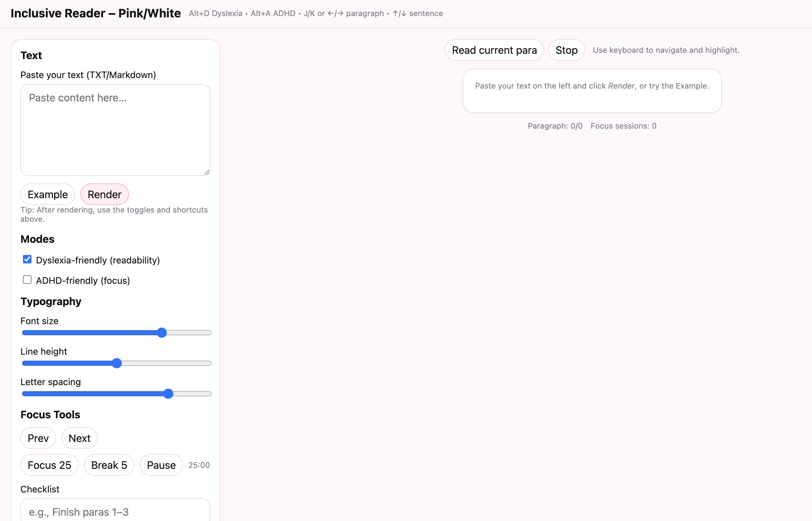This screenshot has height=521, width=812.
Task: Click the Inclusive Reader page title
Action: point(96,13)
